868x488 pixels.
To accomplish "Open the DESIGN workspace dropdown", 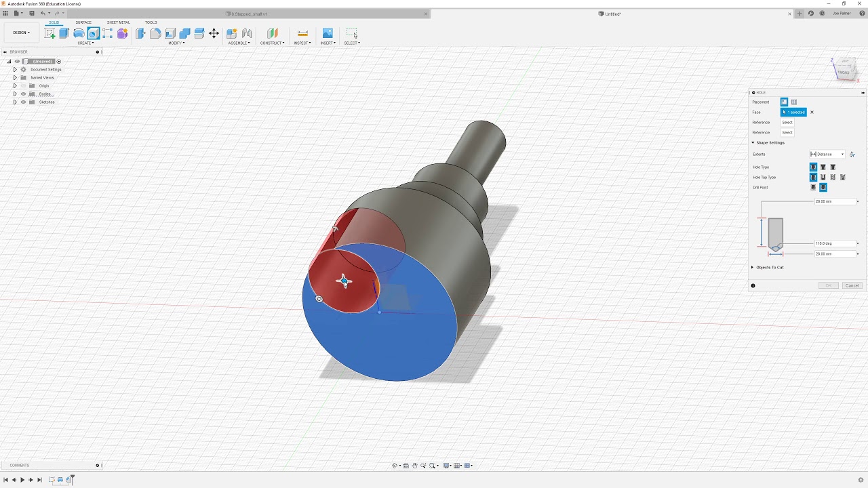I will point(21,33).
